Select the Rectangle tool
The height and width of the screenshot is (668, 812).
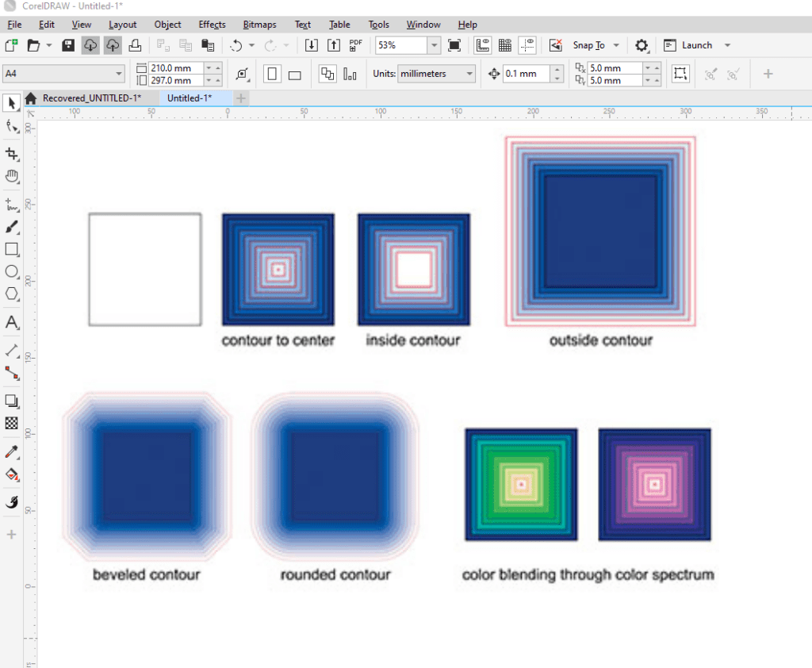pyautogui.click(x=12, y=249)
